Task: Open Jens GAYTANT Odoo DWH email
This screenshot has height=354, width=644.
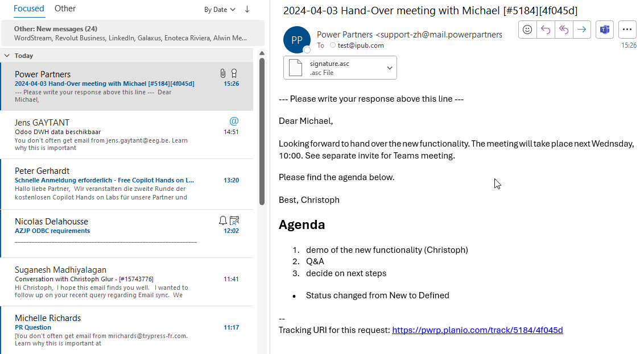Action: (127, 135)
